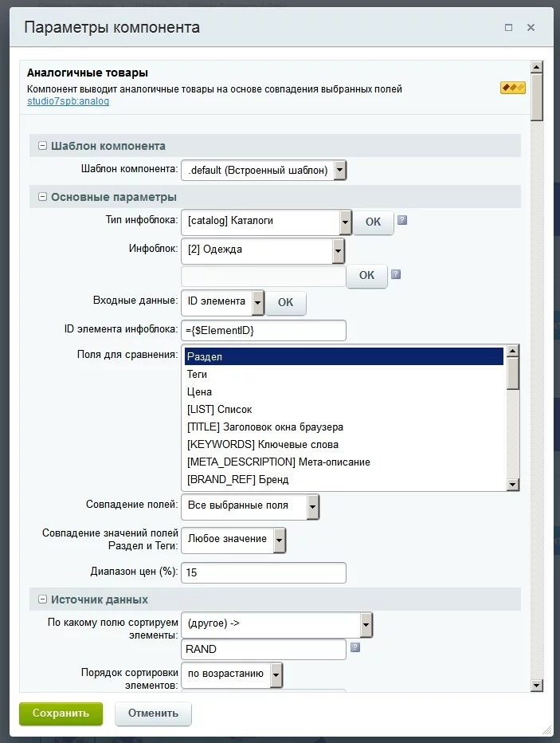Collapse the Источник данных section

coord(43,600)
